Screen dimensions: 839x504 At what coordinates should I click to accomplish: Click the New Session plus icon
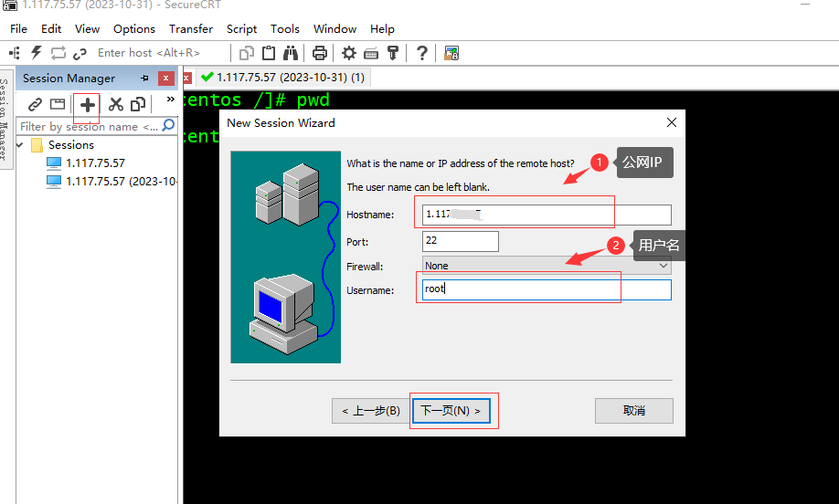(x=87, y=105)
